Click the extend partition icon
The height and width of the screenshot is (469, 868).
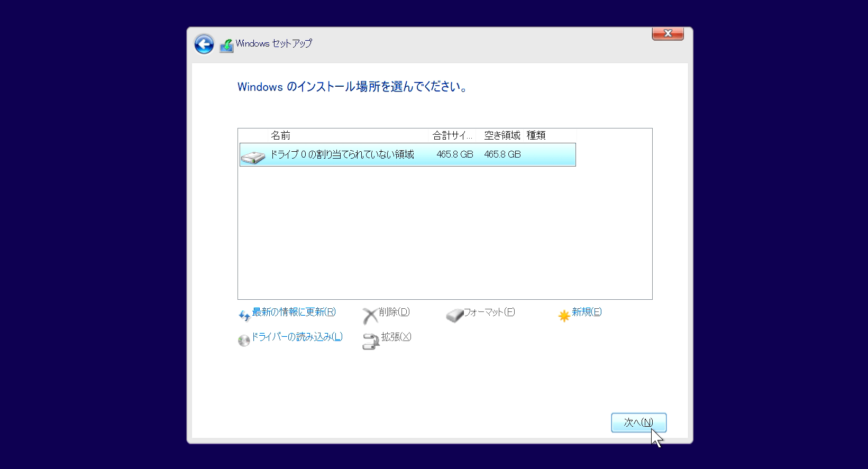pyautogui.click(x=371, y=341)
